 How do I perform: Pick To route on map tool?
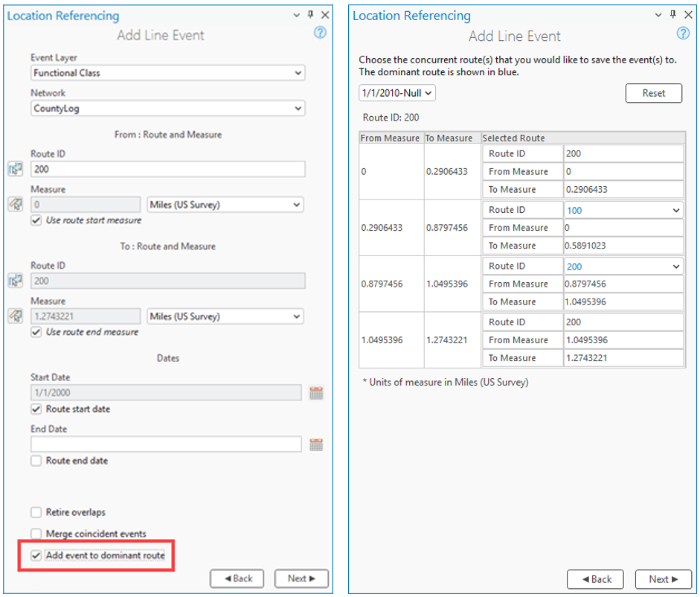pyautogui.click(x=15, y=281)
